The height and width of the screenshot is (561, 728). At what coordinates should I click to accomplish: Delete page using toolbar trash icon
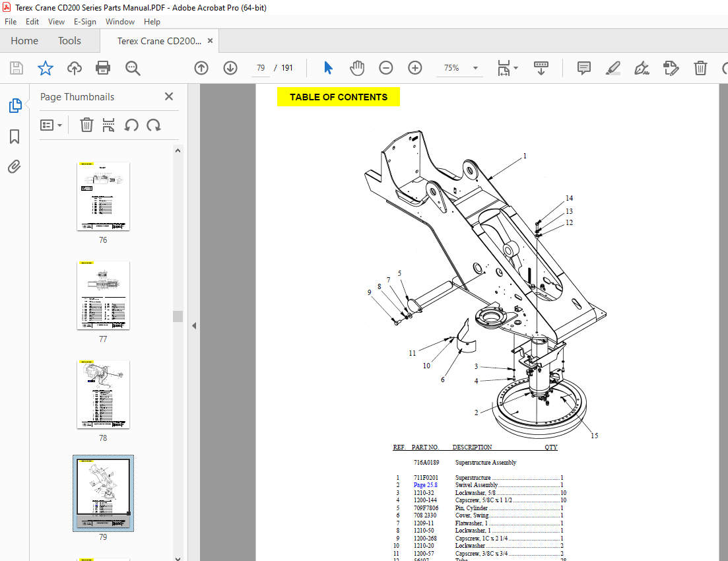pyautogui.click(x=700, y=68)
